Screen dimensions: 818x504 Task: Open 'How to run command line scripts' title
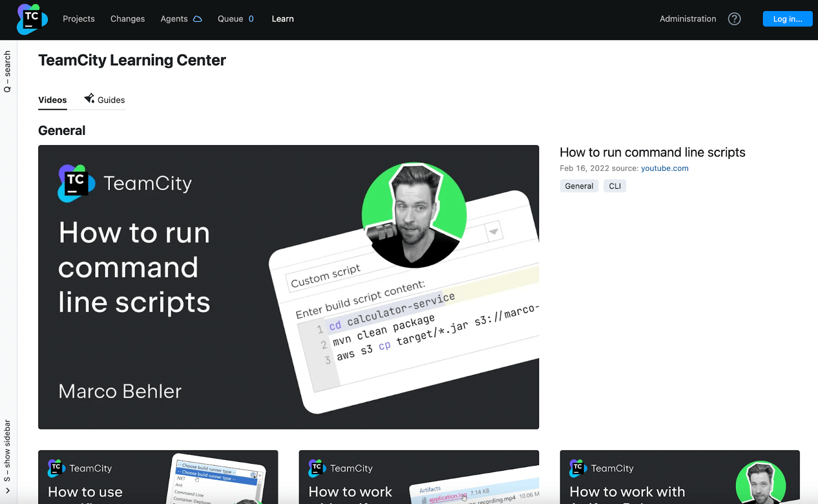click(652, 152)
